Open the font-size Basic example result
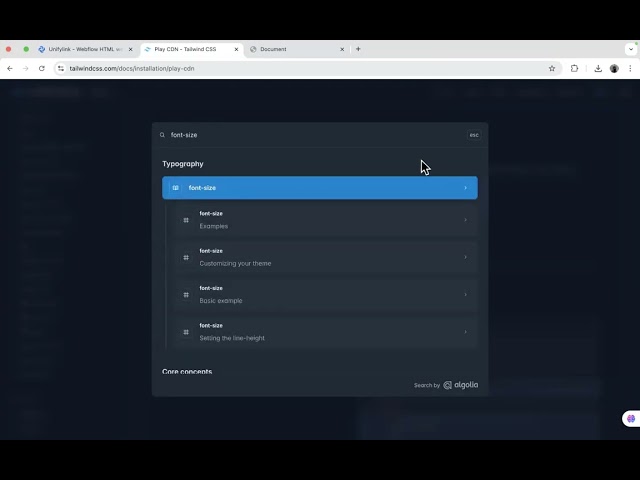Viewport: 640px width, 480px height. tap(325, 294)
